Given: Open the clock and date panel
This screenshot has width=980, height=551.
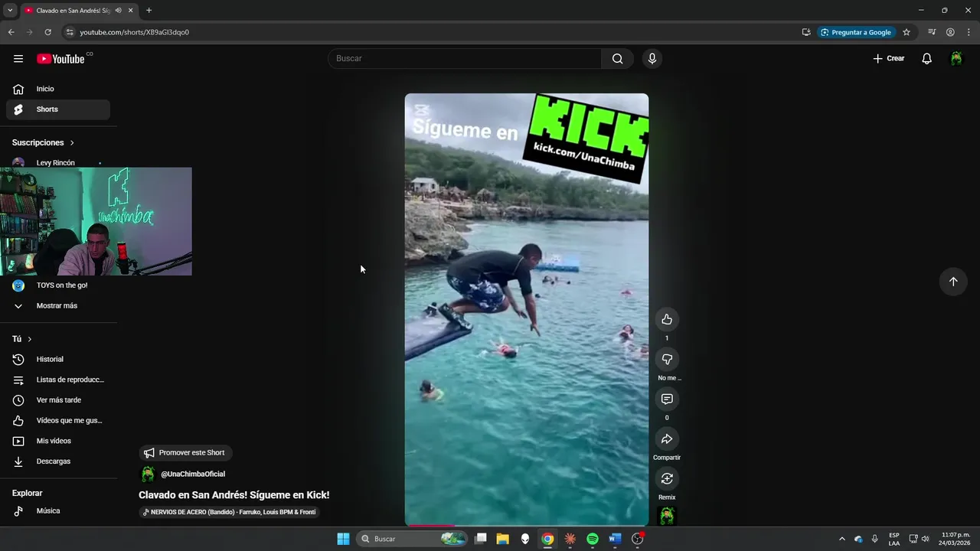Looking at the screenshot, I should 955,539.
